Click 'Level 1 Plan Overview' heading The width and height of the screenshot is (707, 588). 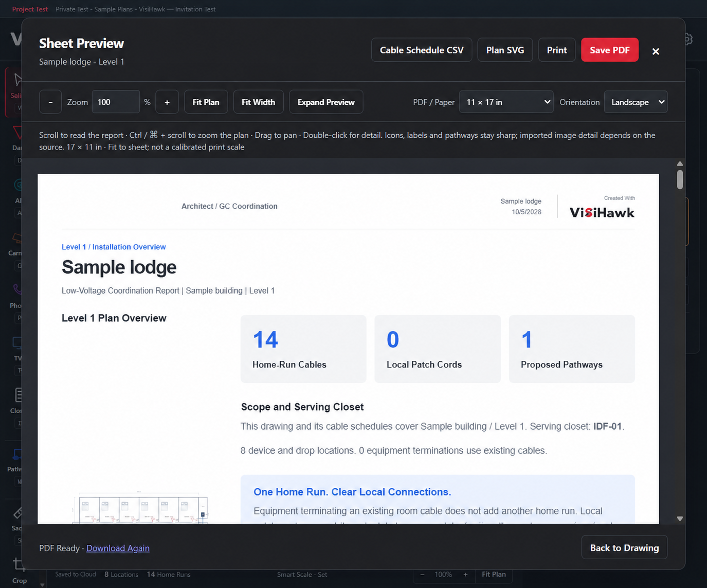114,318
